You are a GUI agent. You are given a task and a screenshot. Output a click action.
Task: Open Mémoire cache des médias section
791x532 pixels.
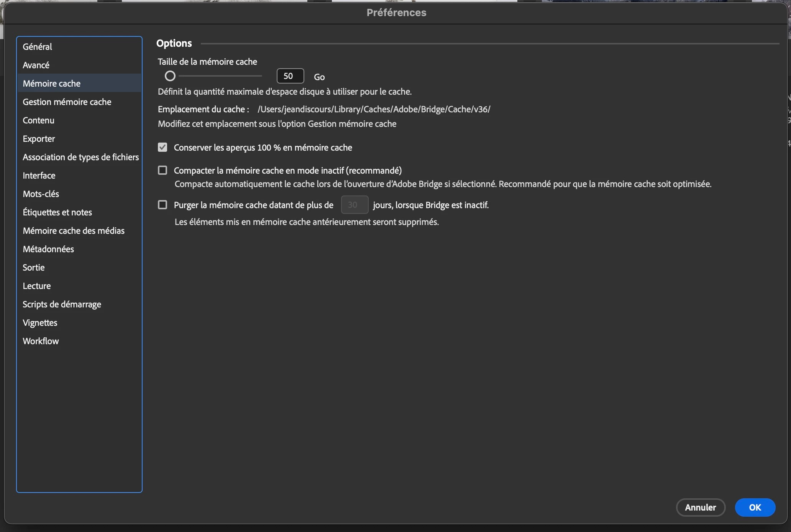click(74, 231)
